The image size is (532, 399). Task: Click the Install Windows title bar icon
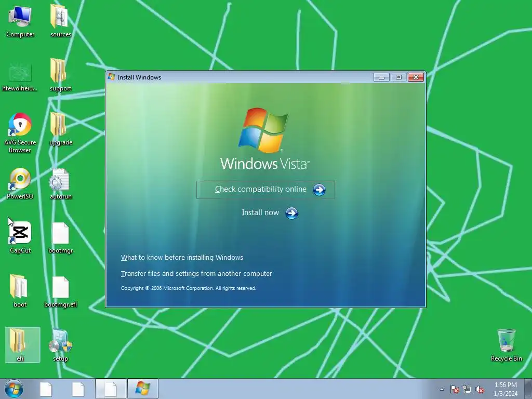pos(111,77)
